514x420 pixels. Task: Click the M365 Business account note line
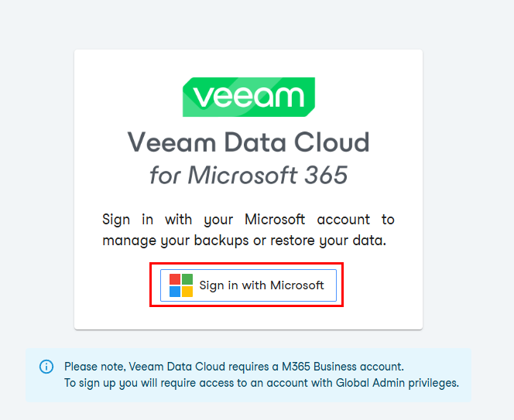234,367
